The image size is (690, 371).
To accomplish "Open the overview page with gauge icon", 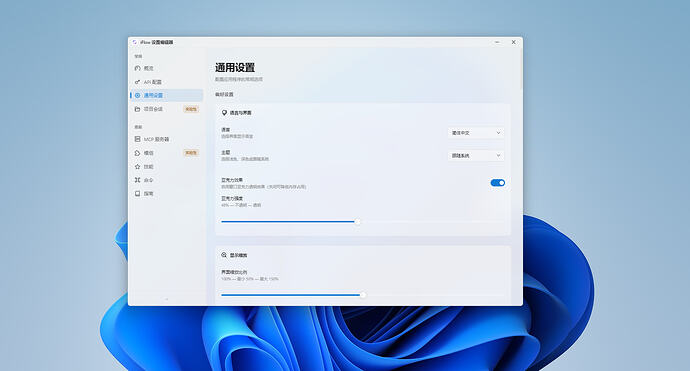I will coord(167,68).
